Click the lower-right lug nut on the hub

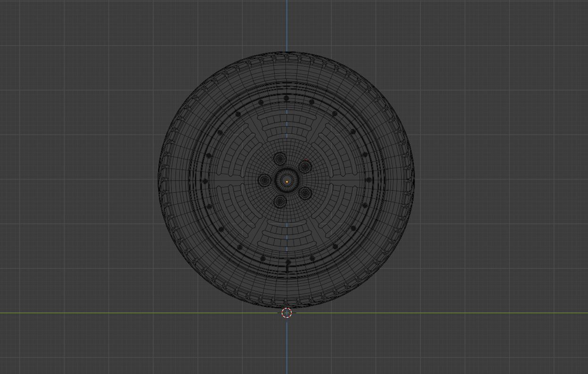tap(305, 193)
